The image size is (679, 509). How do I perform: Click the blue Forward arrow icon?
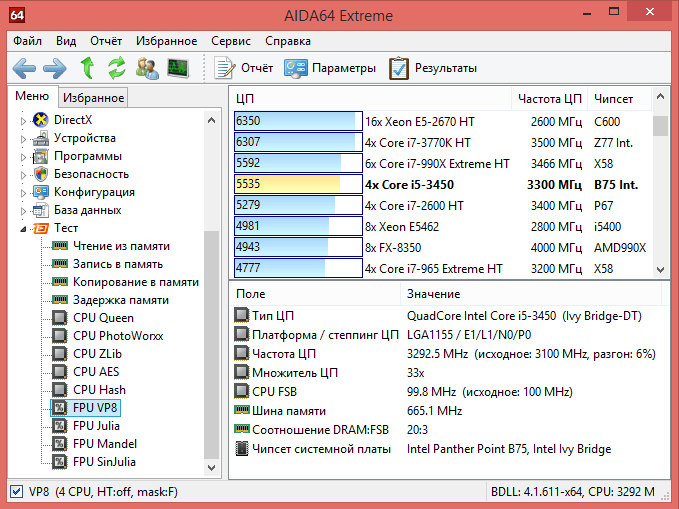[55, 68]
